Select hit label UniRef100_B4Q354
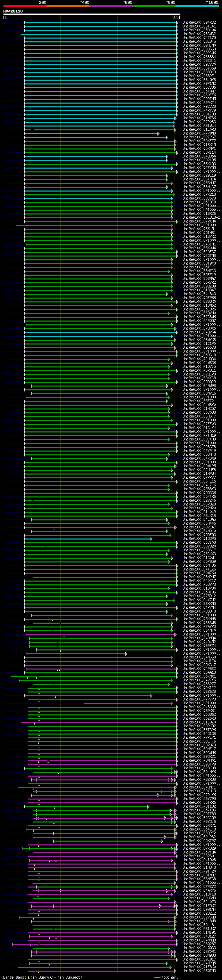 199,156
